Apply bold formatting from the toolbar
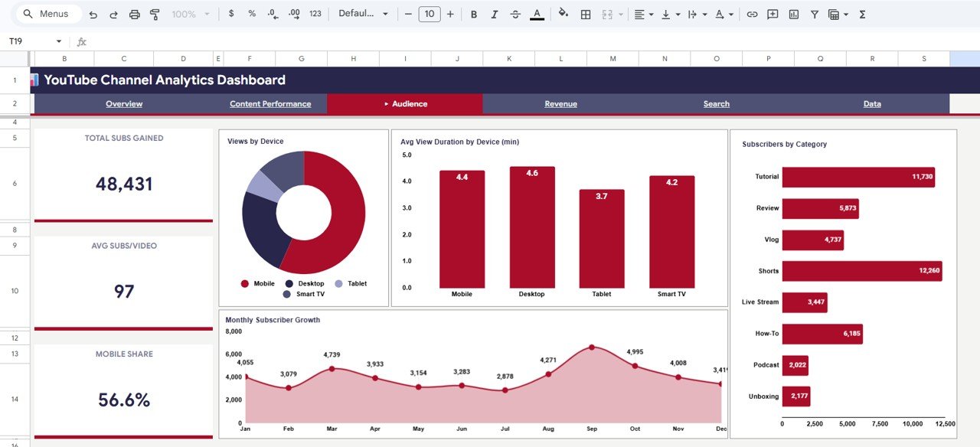980x447 pixels. [x=473, y=14]
